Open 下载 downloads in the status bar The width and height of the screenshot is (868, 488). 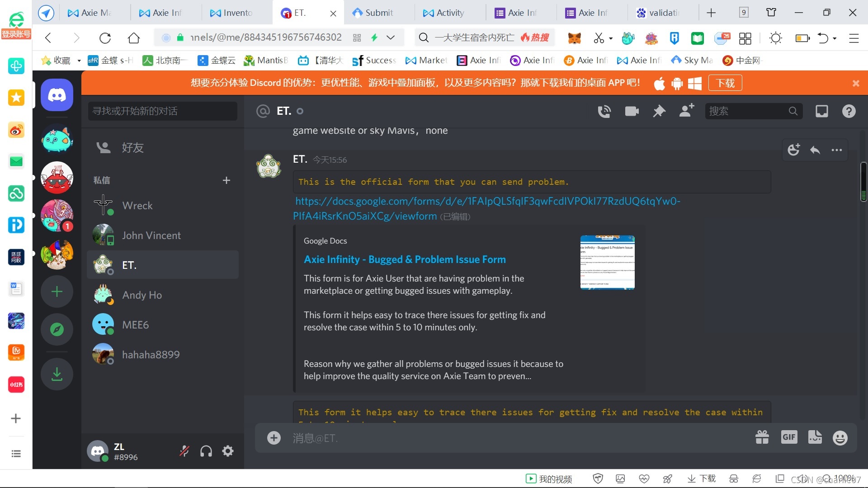pyautogui.click(x=702, y=479)
